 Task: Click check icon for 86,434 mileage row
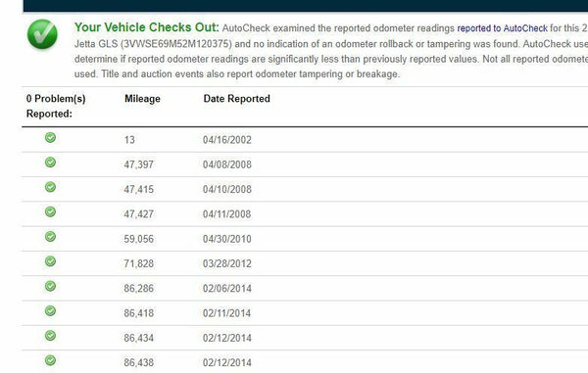point(50,336)
